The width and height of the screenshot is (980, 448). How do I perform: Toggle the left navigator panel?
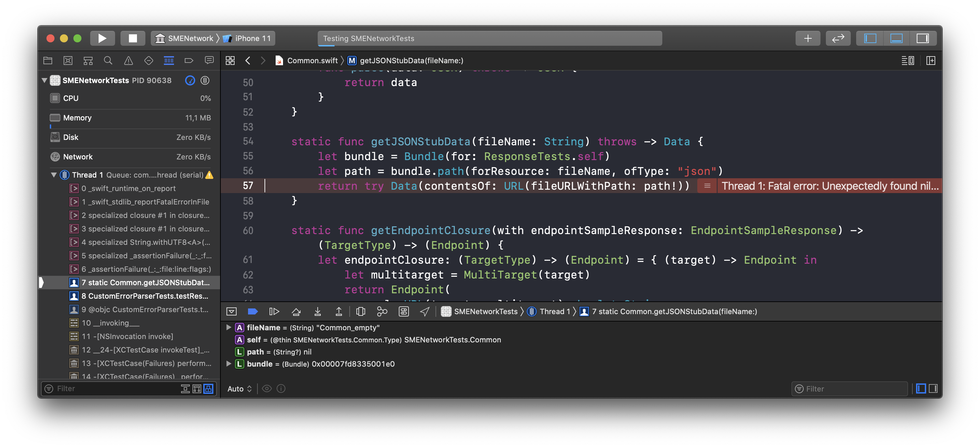(x=870, y=38)
